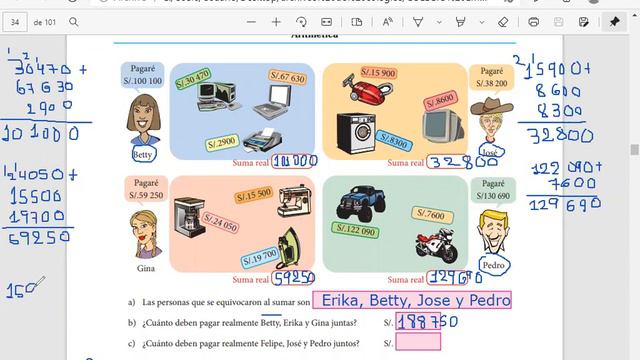Click the S/.24 050 price tag
Viewport: 640px width, 360px height.
[220, 223]
